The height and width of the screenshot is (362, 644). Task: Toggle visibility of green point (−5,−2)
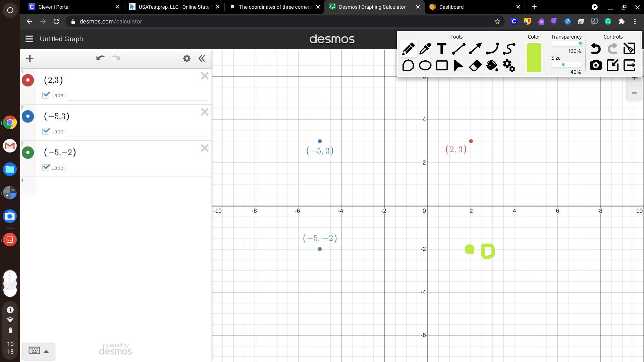28,153
